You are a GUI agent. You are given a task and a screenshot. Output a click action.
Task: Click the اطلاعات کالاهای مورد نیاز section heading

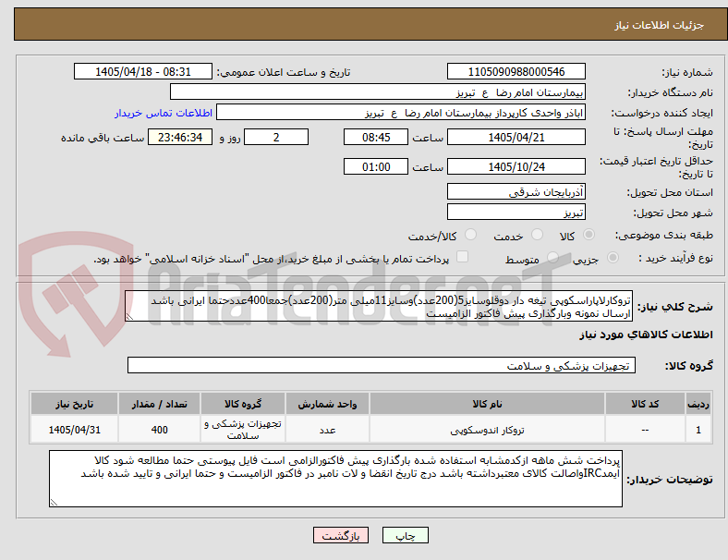[646, 335]
